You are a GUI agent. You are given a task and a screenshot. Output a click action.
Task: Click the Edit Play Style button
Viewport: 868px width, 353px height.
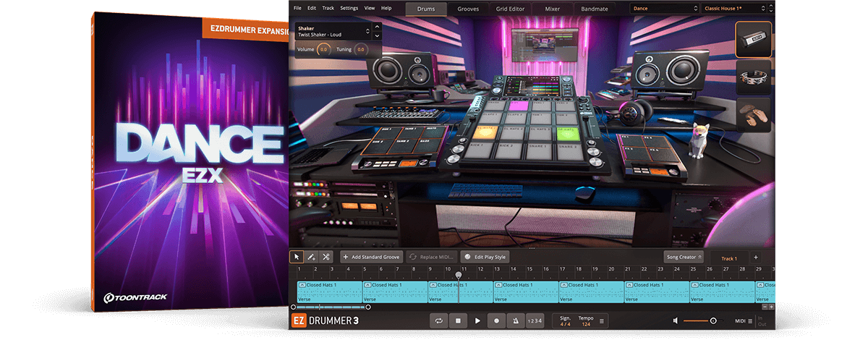[485, 257]
